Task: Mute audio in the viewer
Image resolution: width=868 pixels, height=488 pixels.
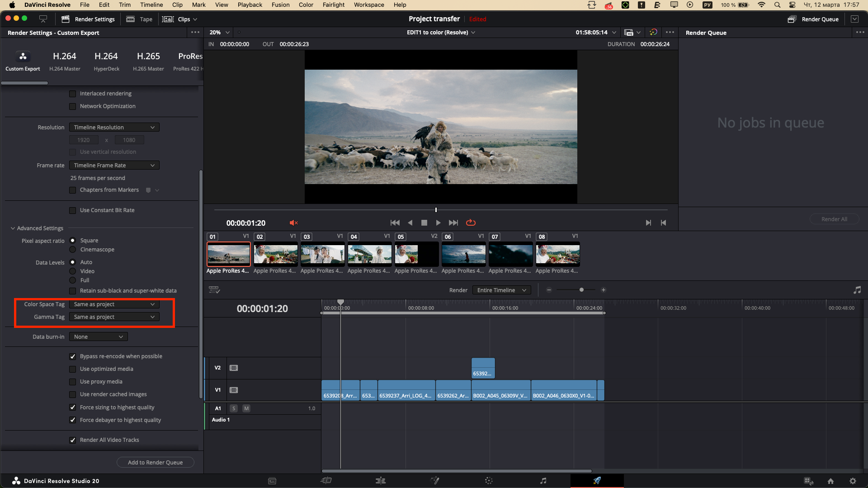Action: tap(293, 223)
